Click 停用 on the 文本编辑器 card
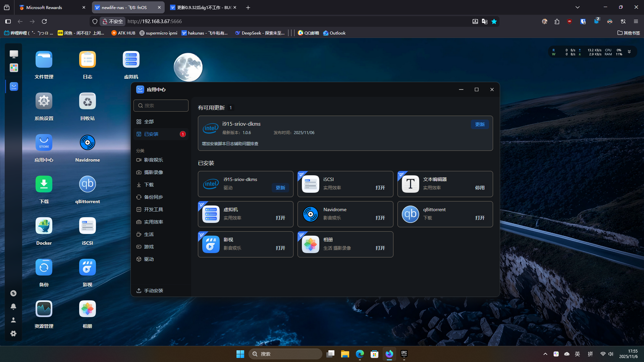The image size is (644, 362). tap(480, 188)
